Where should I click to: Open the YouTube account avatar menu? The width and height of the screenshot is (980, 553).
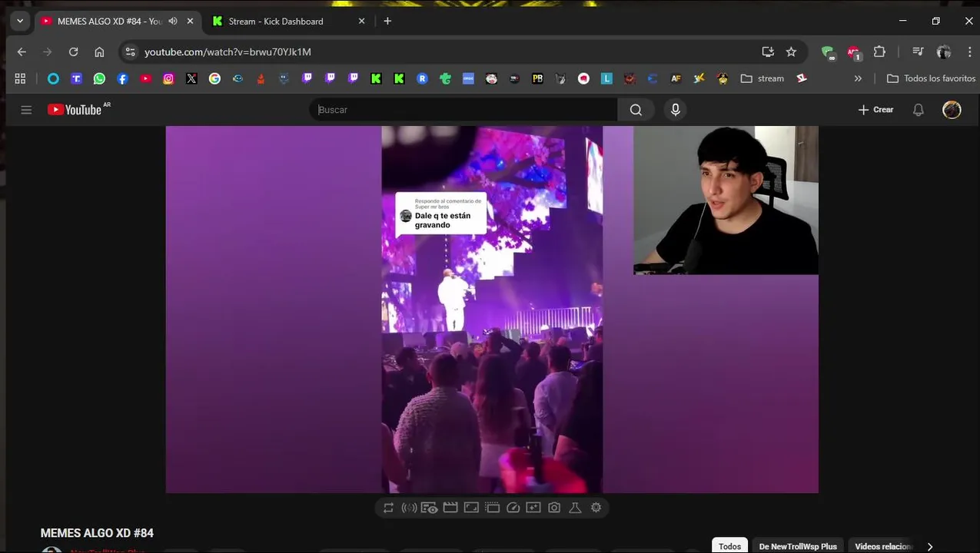tap(952, 110)
